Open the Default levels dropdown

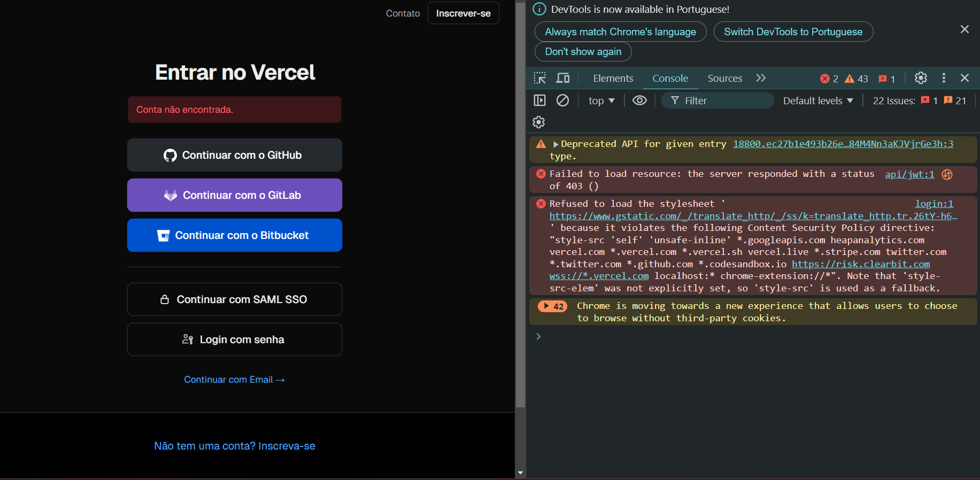tap(818, 100)
